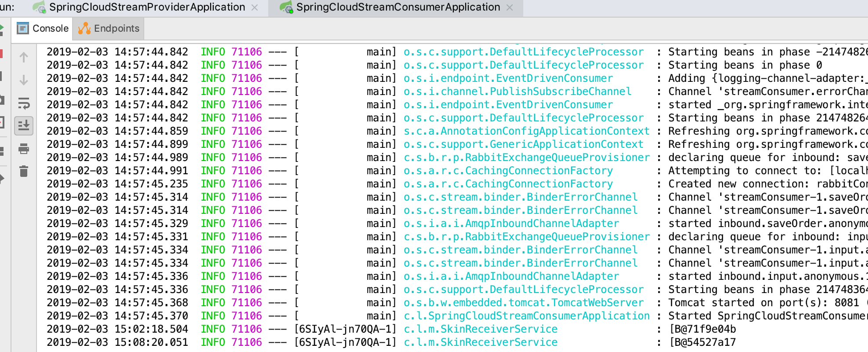Click the 14:57:44.859 timestamp
The height and width of the screenshot is (352, 868).
pos(151,131)
